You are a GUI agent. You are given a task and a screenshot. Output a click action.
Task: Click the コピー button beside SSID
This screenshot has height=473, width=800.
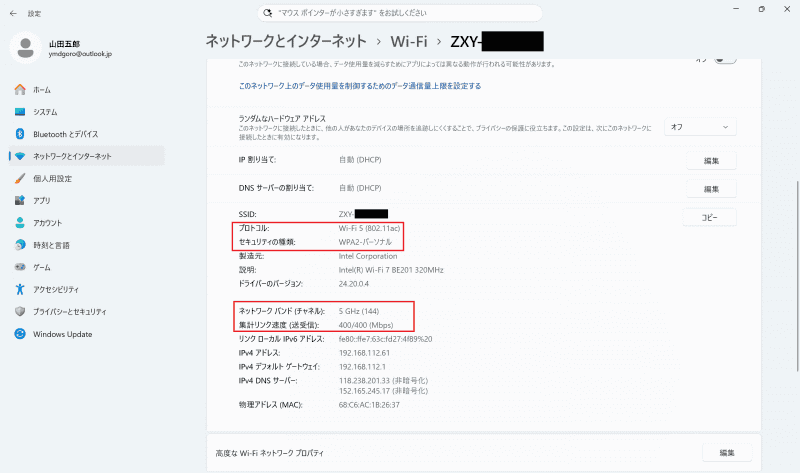(709, 217)
